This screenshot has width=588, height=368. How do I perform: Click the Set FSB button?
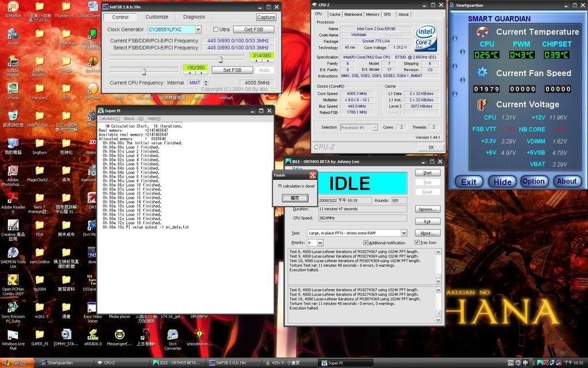tap(231, 70)
